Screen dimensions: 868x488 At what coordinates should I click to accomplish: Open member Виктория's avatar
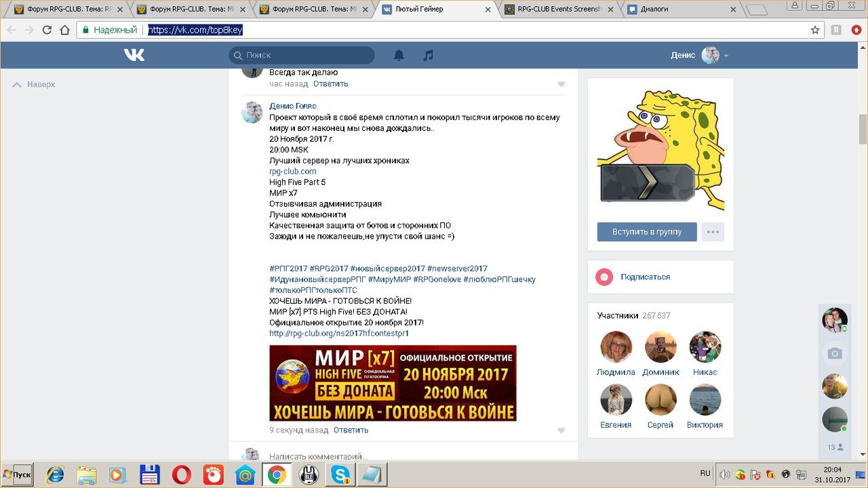[x=705, y=400]
